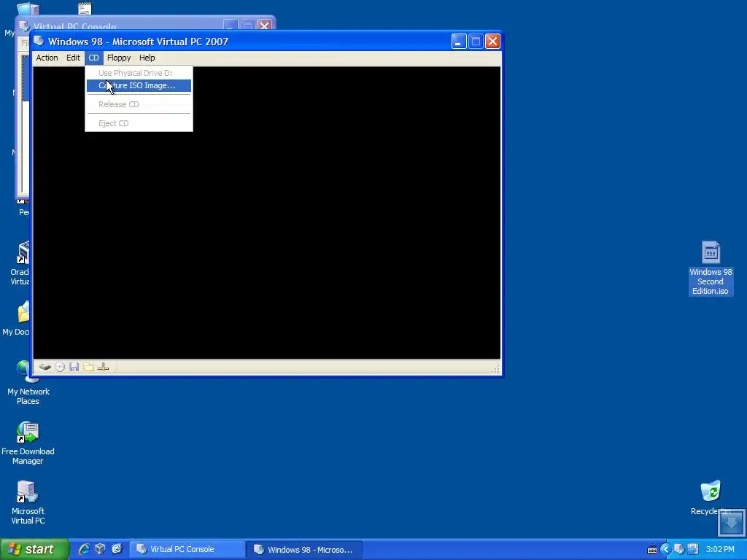
Task: Open the Start menu
Action: (x=34, y=549)
